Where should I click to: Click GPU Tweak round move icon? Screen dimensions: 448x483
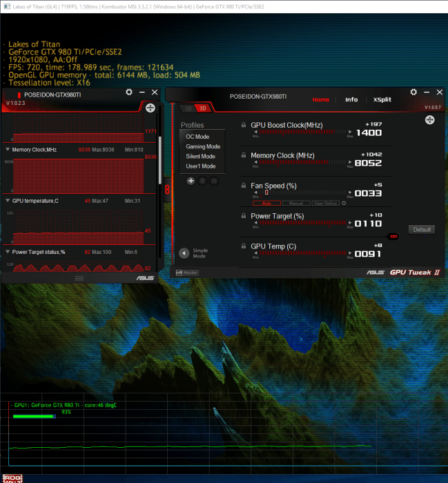(x=430, y=120)
